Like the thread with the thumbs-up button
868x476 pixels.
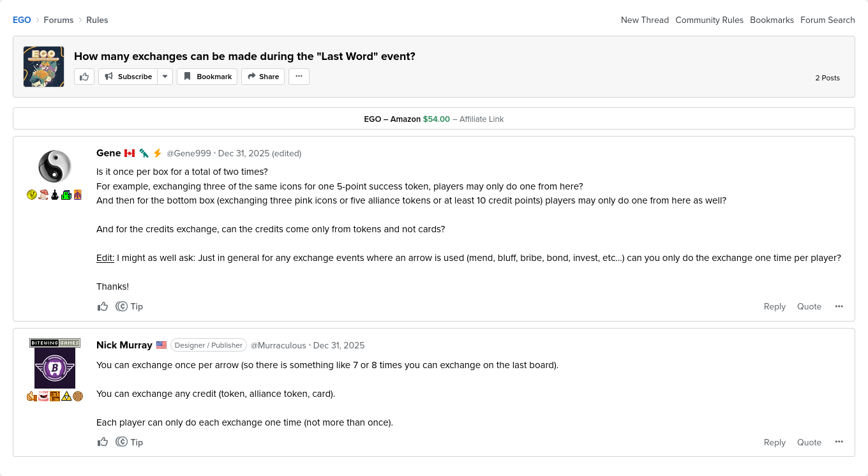tap(84, 77)
